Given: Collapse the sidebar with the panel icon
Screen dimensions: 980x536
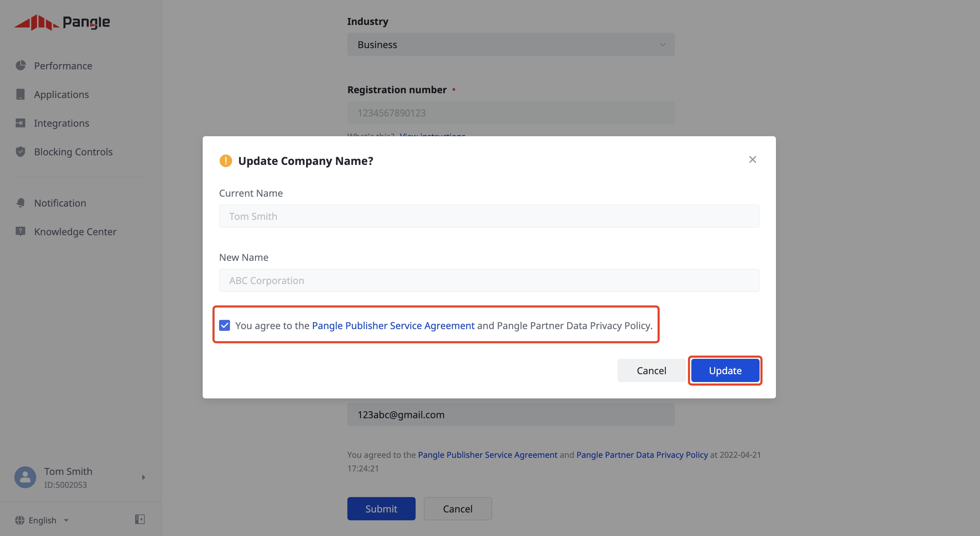Looking at the screenshot, I should click(140, 519).
